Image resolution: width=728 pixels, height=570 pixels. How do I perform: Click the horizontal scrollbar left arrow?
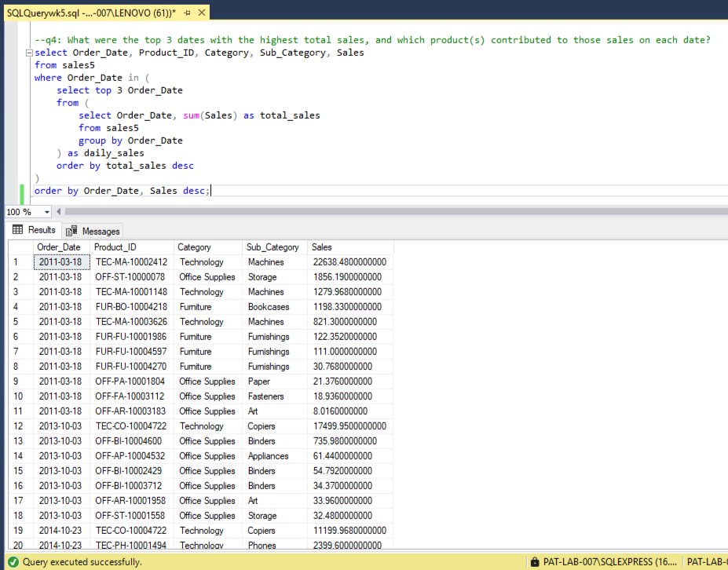pos(58,212)
